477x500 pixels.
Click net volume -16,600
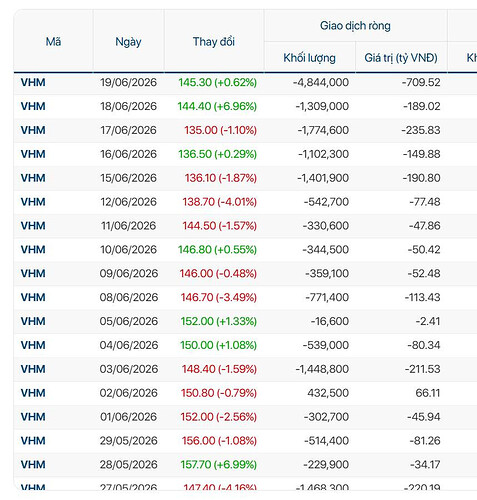tap(330, 321)
